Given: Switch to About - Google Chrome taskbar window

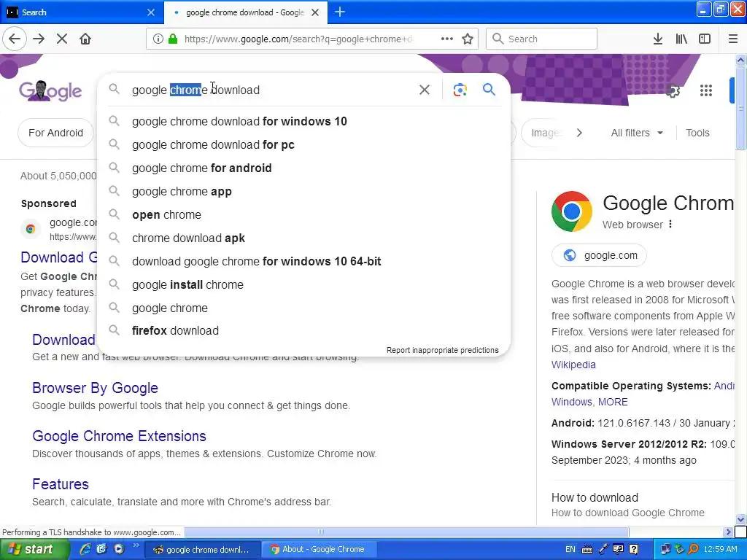Looking at the screenshot, I should tap(319, 549).
